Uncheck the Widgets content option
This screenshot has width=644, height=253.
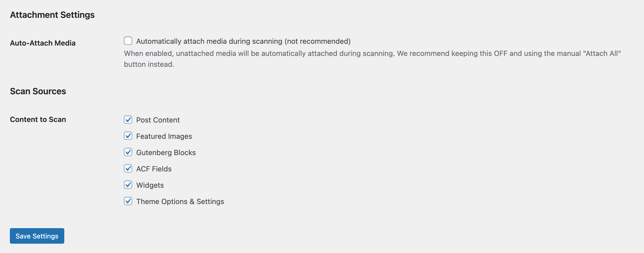pos(128,185)
